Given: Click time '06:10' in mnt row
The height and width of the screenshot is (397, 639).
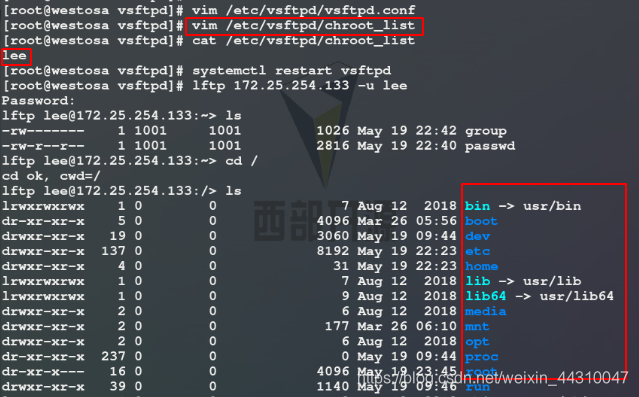Looking at the screenshot, I should click(x=436, y=326).
